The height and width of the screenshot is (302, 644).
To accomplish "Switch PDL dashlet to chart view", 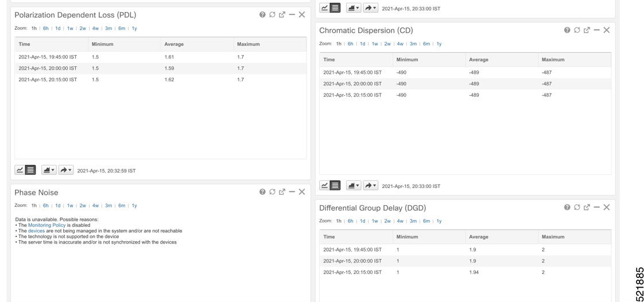I will 20,170.
